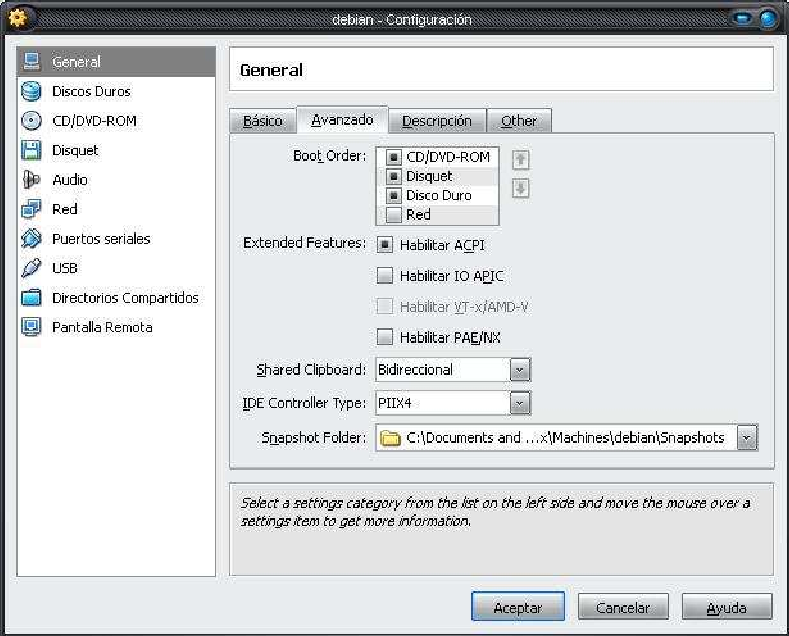
Task: Expand the Snapshot Folder path dropdown
Action: point(747,437)
